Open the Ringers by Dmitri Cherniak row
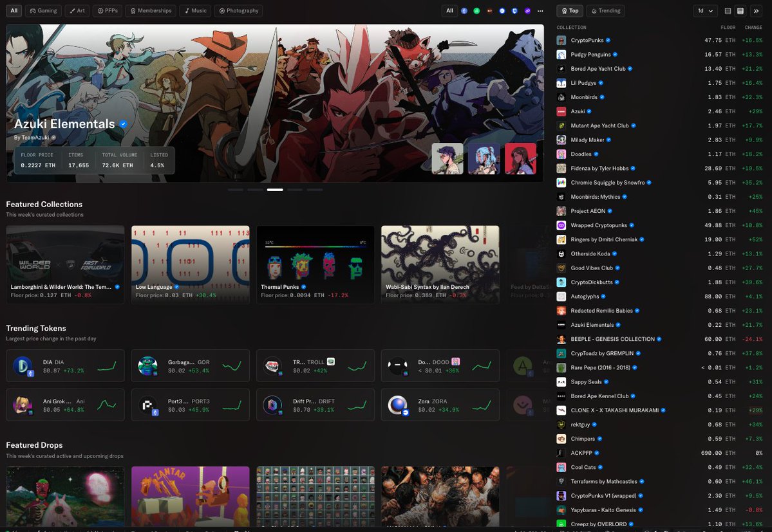 click(x=660, y=239)
